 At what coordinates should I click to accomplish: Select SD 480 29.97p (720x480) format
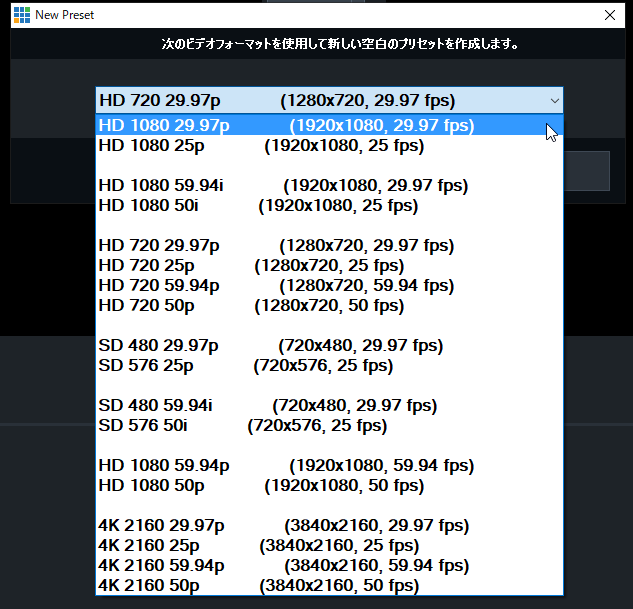[x=329, y=345]
